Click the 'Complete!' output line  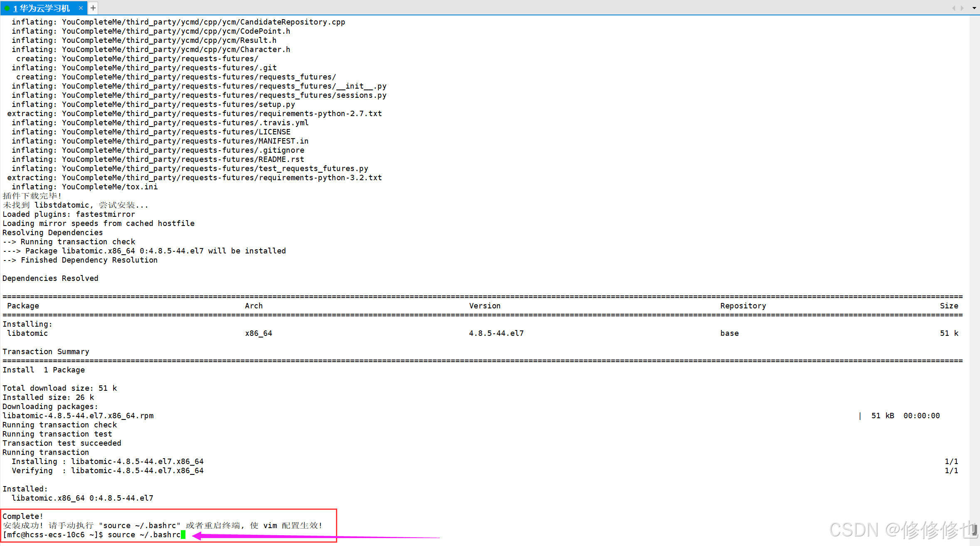(23, 516)
